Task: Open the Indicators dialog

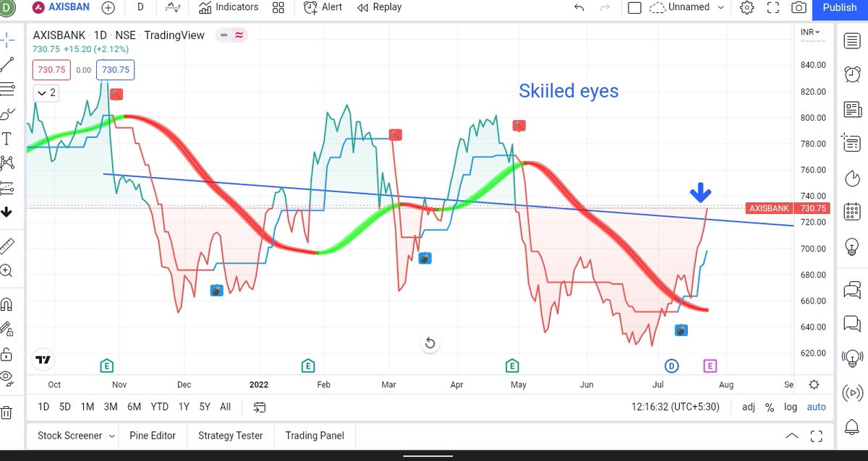Action: click(228, 7)
